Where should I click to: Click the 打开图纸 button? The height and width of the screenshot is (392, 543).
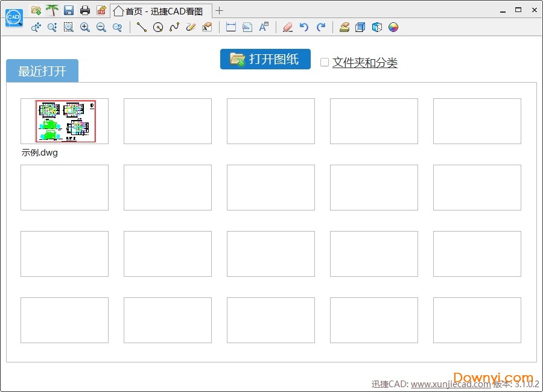coord(265,59)
